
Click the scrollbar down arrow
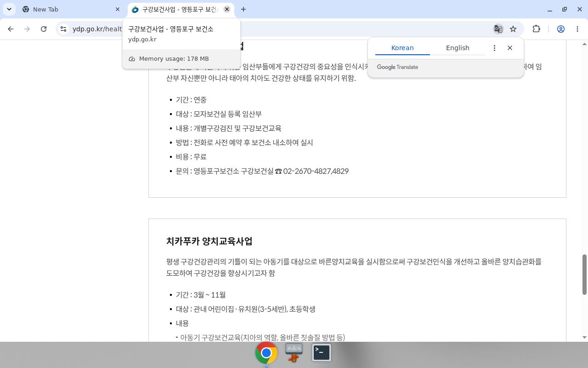(584, 337)
